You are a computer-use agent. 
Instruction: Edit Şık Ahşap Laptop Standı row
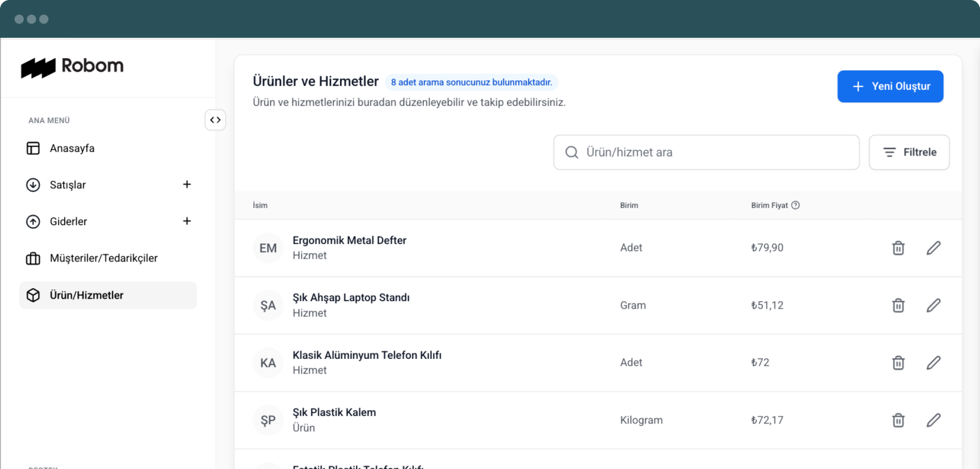point(933,305)
